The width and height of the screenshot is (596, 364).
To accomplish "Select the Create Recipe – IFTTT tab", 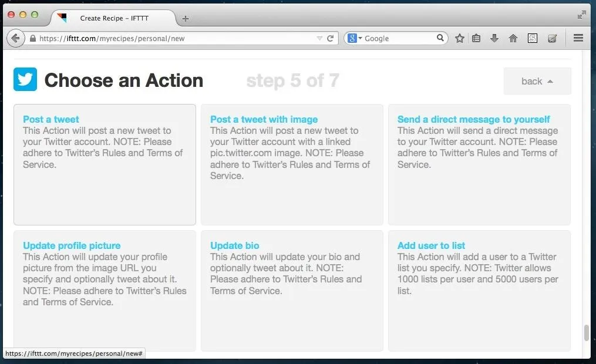I will click(113, 18).
